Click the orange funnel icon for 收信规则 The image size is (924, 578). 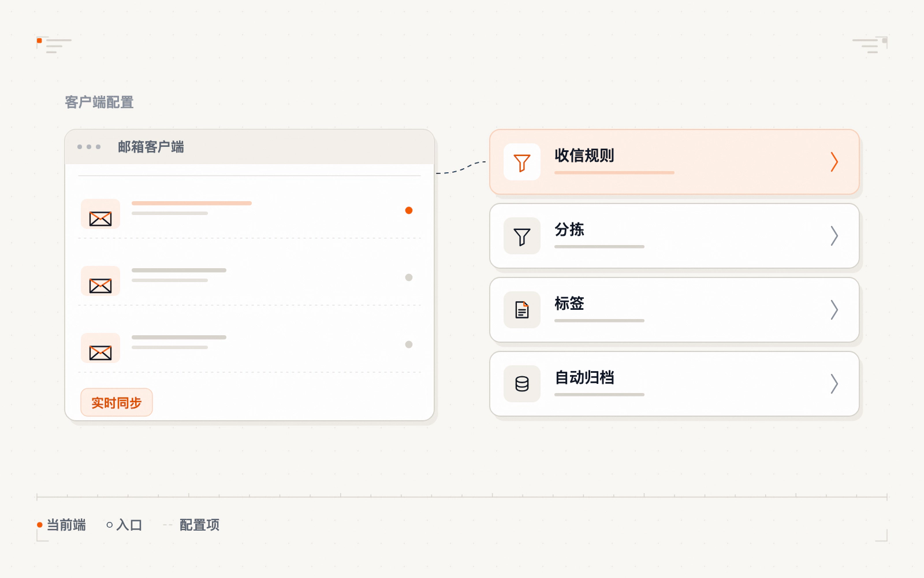522,162
